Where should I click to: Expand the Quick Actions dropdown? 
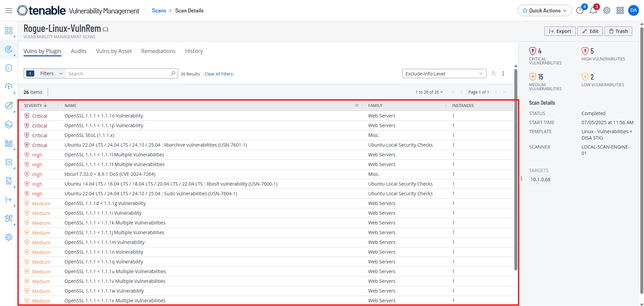click(x=545, y=10)
